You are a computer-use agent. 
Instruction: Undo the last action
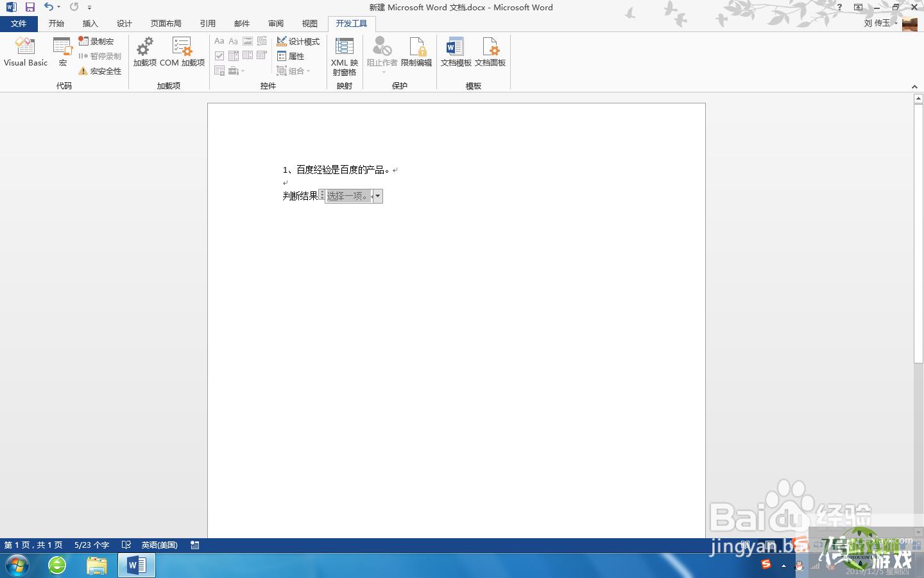click(49, 7)
